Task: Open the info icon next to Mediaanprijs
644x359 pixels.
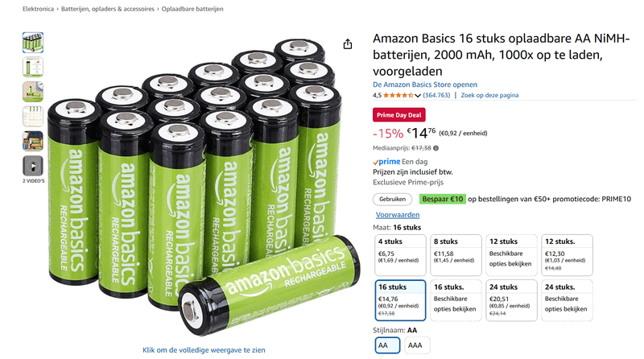Action: [x=436, y=148]
